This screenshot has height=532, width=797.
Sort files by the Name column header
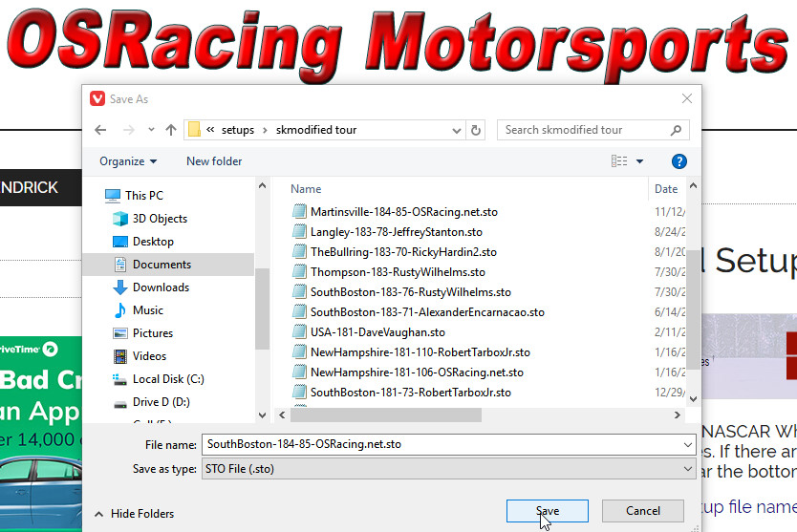(x=306, y=189)
